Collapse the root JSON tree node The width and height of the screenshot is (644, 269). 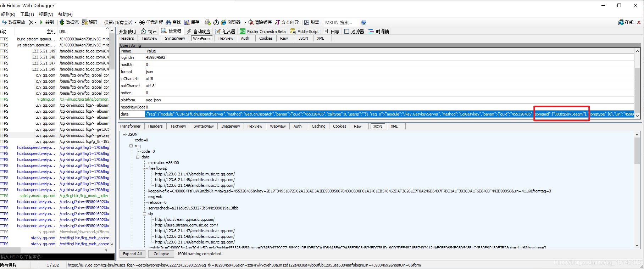(124, 134)
